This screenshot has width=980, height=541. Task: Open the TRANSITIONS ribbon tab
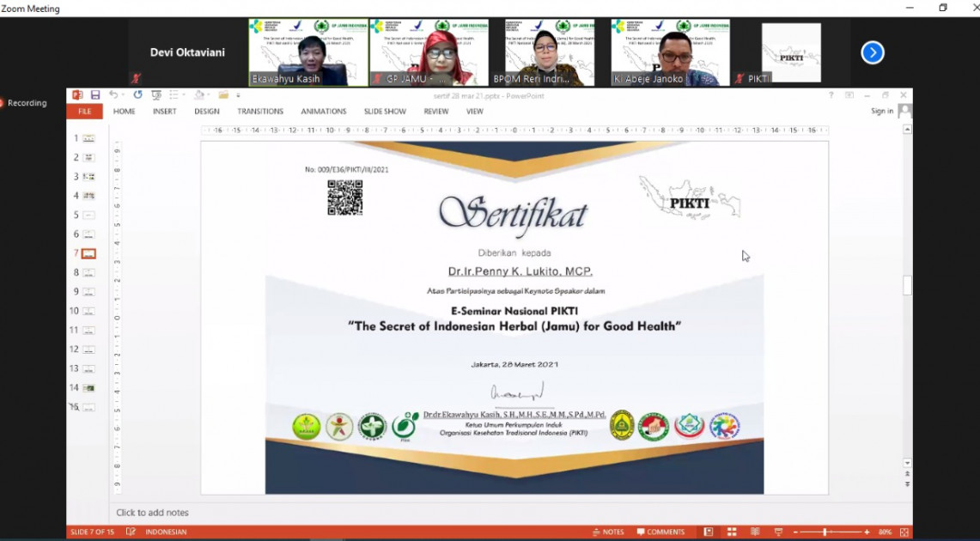(260, 112)
